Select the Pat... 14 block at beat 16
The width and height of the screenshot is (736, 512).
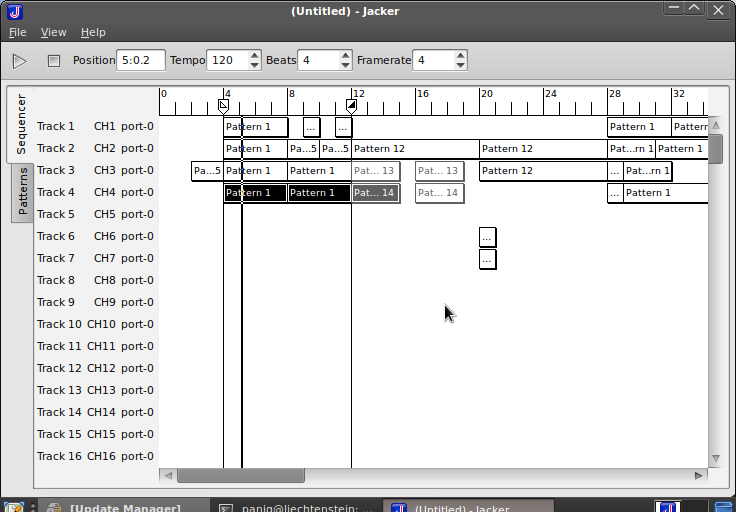click(x=439, y=193)
